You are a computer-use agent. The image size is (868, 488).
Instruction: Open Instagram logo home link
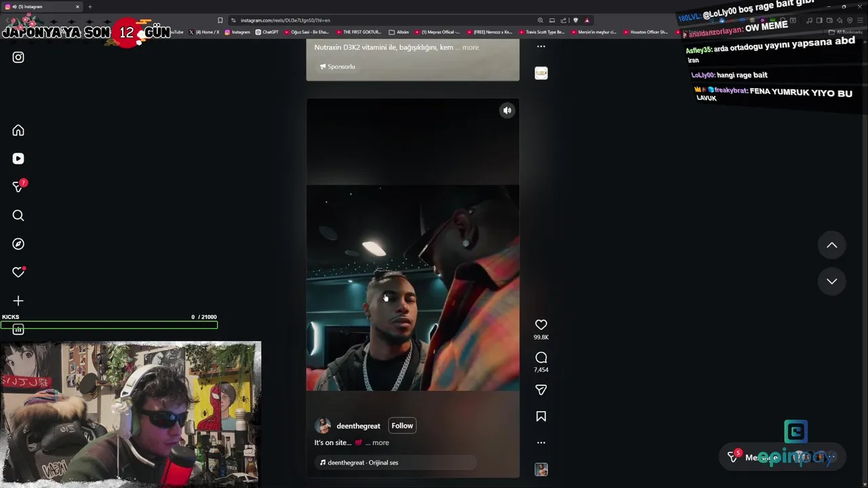[18, 58]
